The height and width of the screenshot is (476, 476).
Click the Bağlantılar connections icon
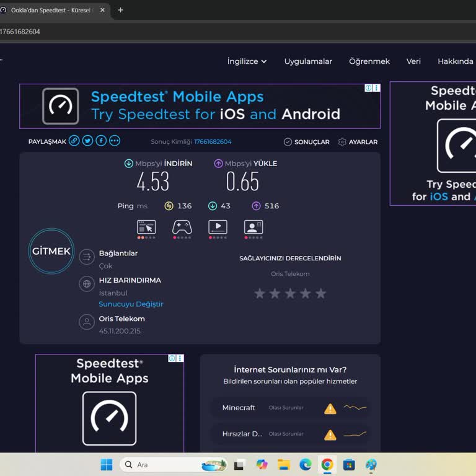click(x=87, y=257)
